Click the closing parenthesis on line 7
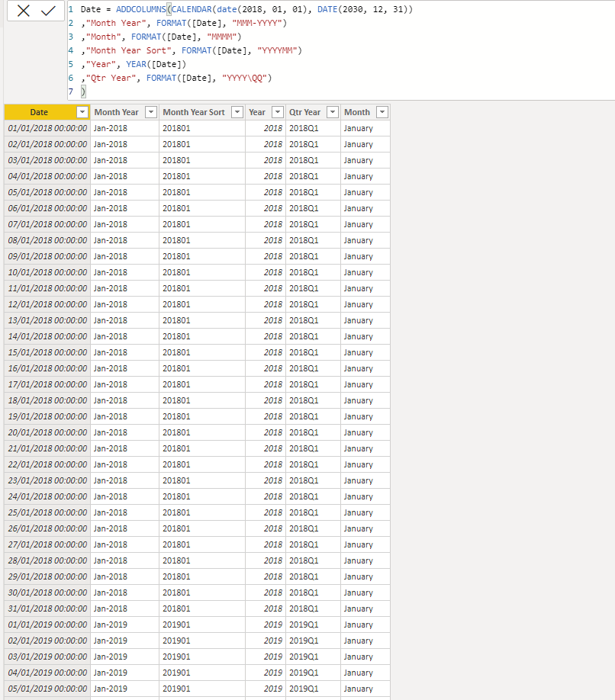The height and width of the screenshot is (700, 615). 83,92
